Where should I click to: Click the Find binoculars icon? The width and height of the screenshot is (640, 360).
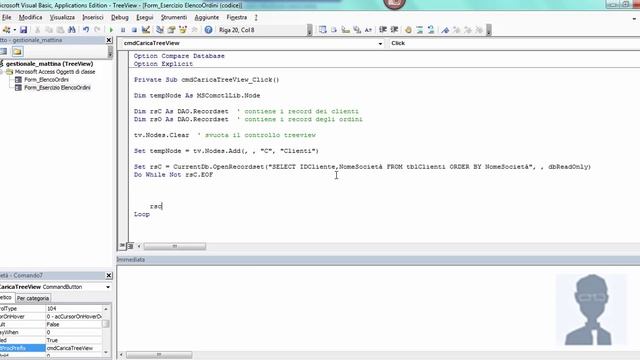pos(72,30)
